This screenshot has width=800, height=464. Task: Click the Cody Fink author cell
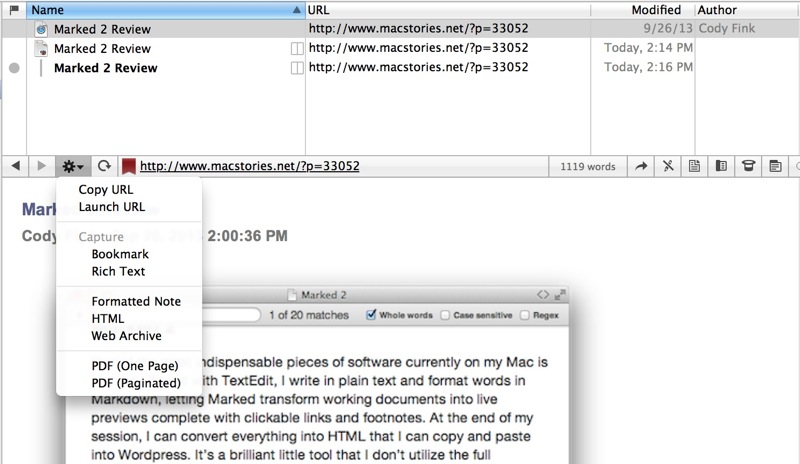pyautogui.click(x=727, y=28)
